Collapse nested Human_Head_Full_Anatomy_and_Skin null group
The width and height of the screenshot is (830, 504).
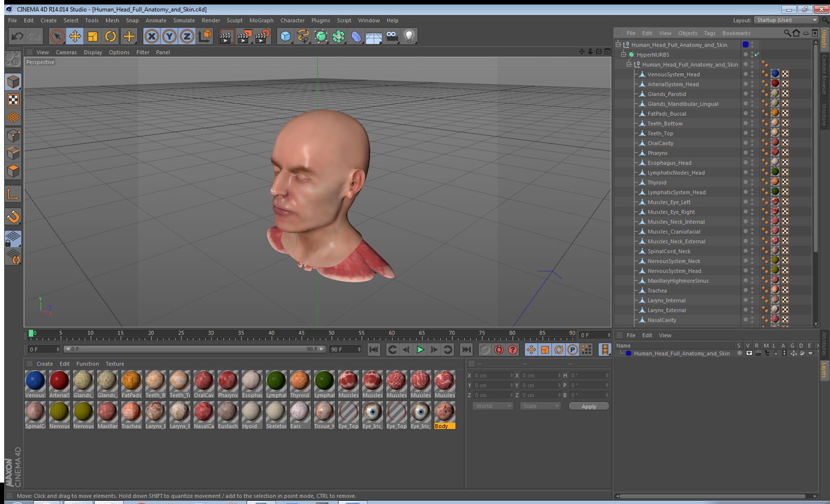tap(629, 64)
